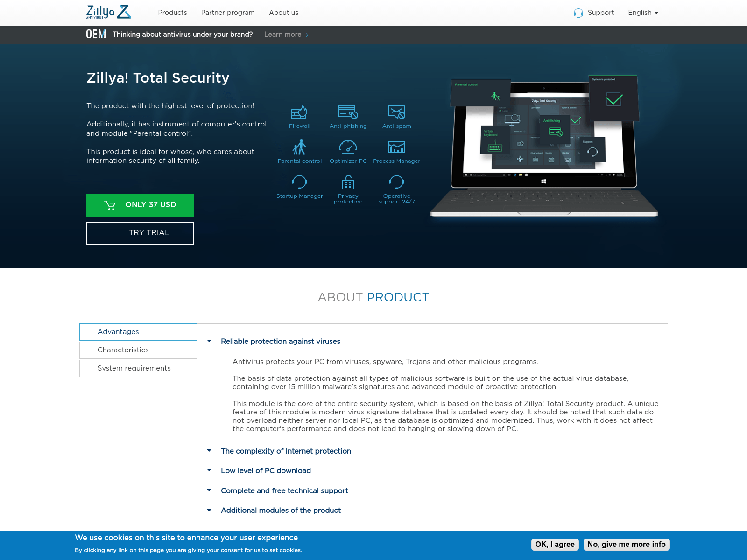Screen dimensions: 747x560
Task: Switch to the Characteristics tab
Action: point(138,350)
